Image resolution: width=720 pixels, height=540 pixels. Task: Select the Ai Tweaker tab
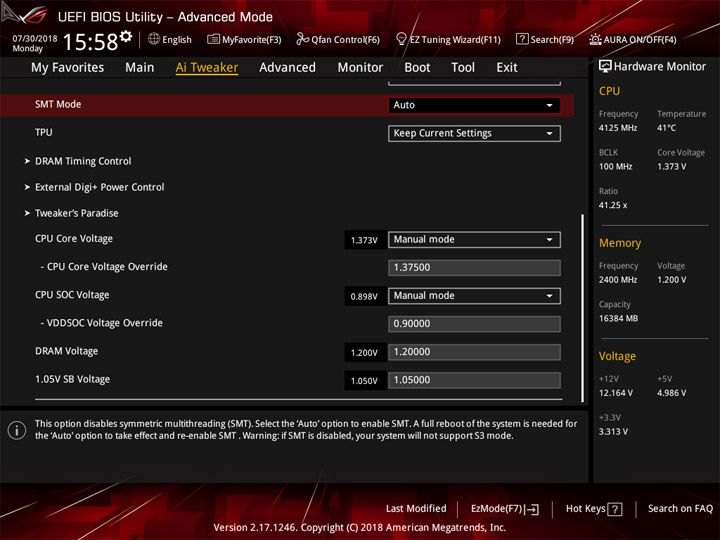(x=207, y=68)
